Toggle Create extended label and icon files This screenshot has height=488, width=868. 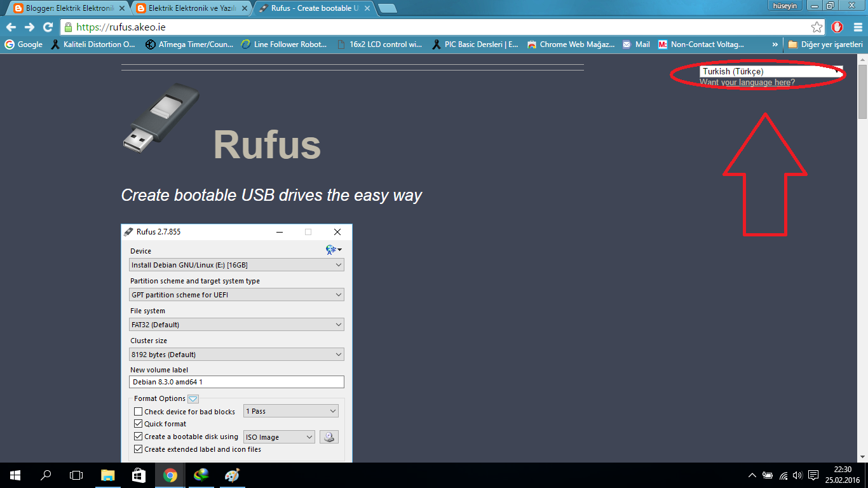pos(139,449)
